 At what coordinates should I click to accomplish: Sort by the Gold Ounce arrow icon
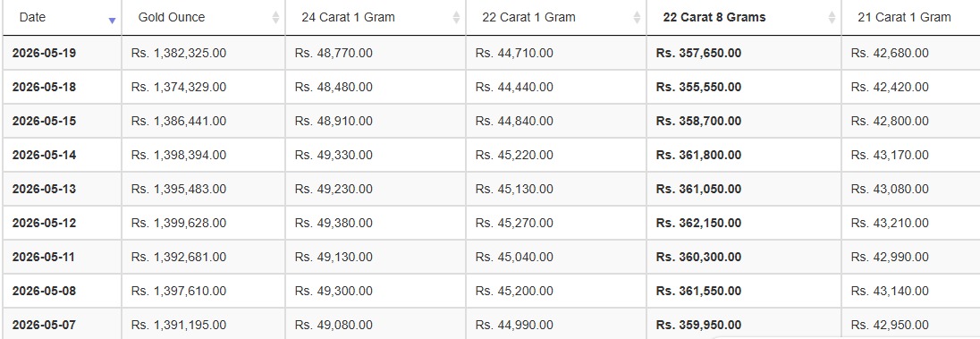coord(275,18)
